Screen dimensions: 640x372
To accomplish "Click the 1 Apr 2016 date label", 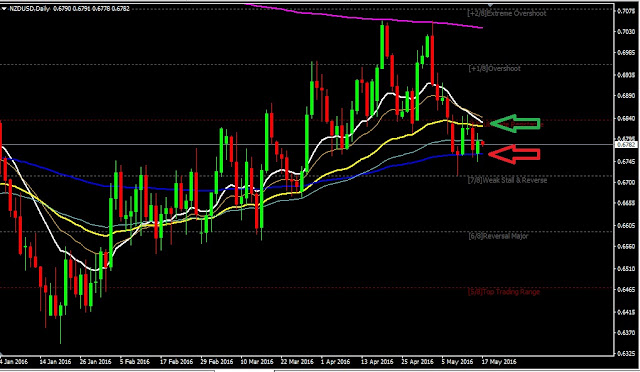I will (x=335, y=362).
